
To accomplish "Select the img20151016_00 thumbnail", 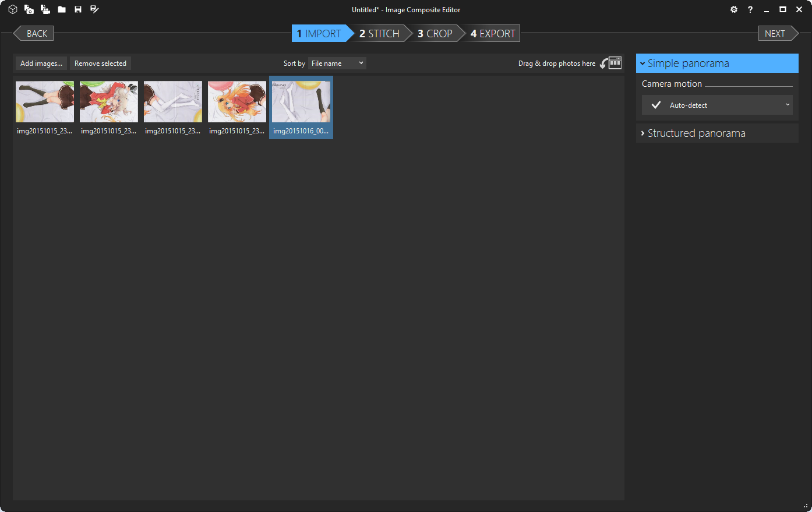I will click(301, 107).
